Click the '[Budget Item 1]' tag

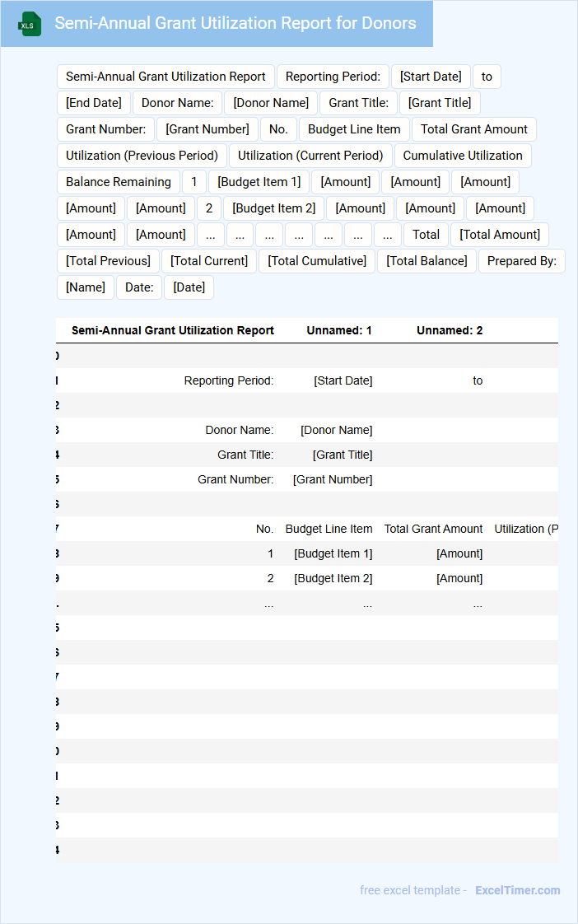pos(259,182)
